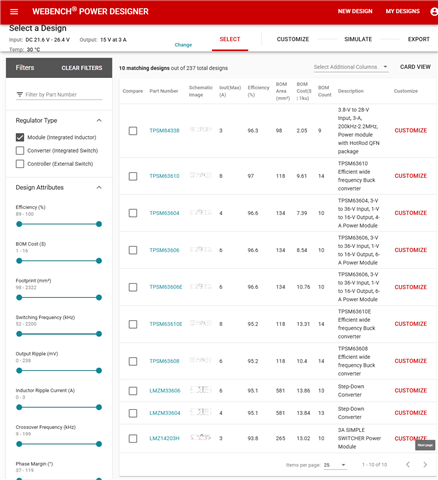Tick compare box for TPSM63610
438x480 pixels.
pos(133,176)
